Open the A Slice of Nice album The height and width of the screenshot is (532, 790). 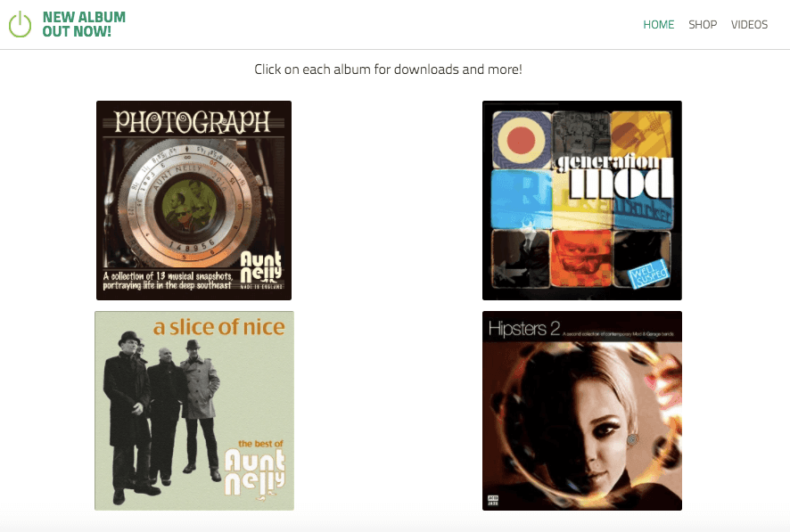(193, 410)
